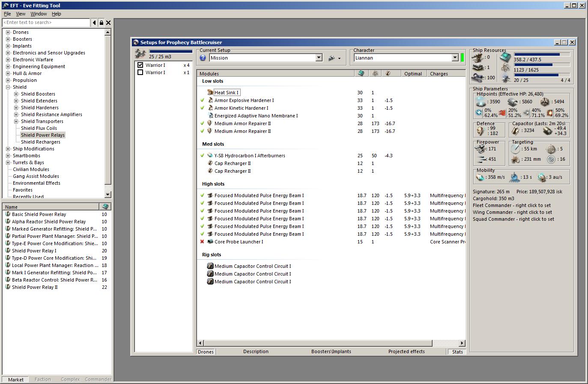The height and width of the screenshot is (384, 588).
Task: Open the Current Setup Mission dropdown
Action: (319, 58)
